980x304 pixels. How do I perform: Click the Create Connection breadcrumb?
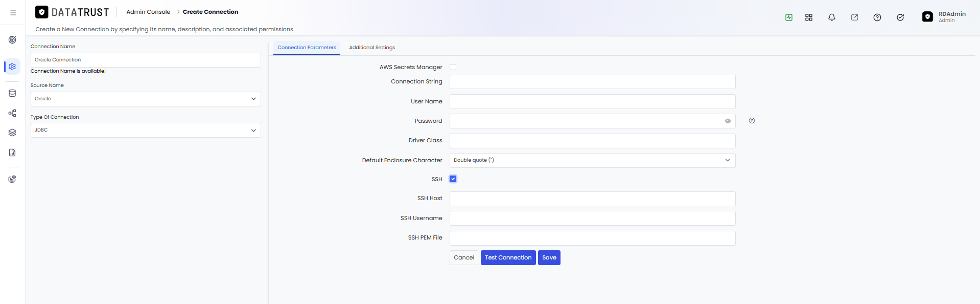(211, 12)
